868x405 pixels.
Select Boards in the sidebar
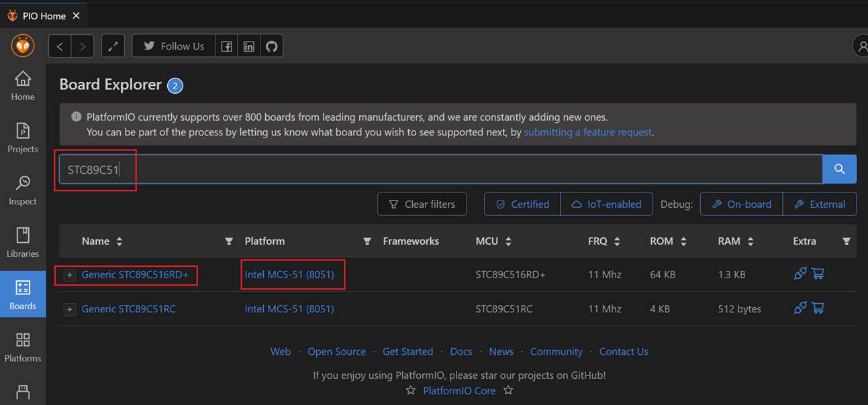pos(23,295)
